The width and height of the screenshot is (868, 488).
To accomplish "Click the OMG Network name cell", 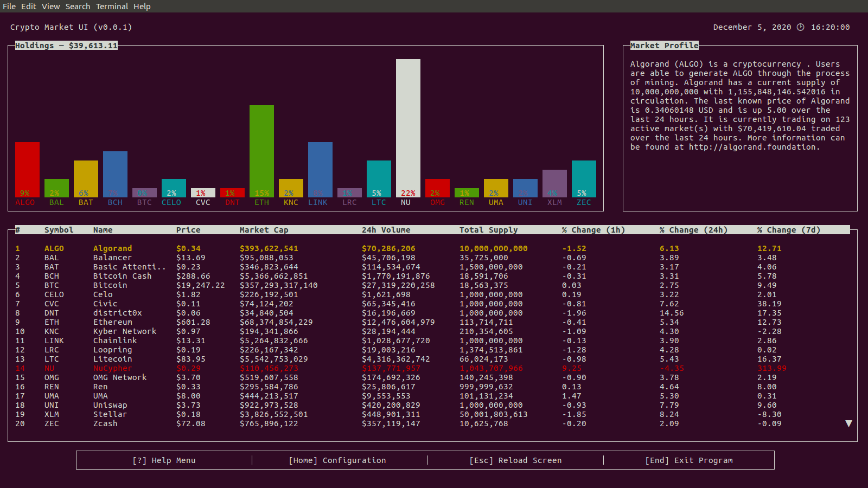I will (x=120, y=377).
